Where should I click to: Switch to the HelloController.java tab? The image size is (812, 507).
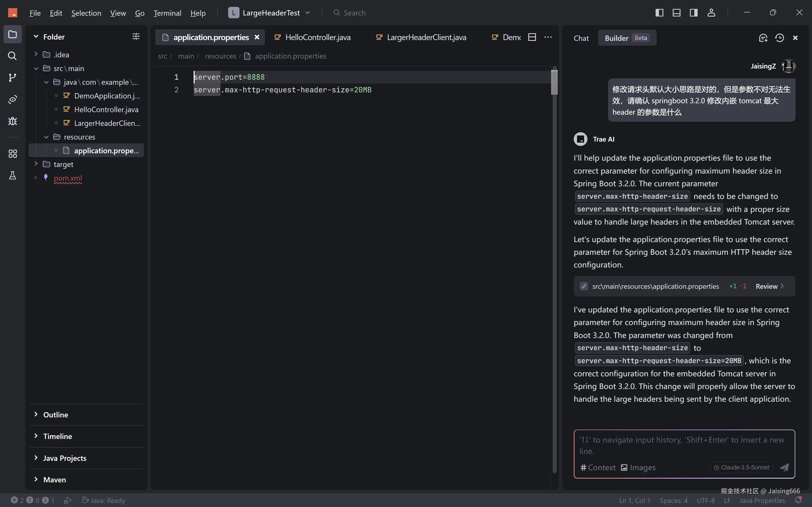[317, 37]
